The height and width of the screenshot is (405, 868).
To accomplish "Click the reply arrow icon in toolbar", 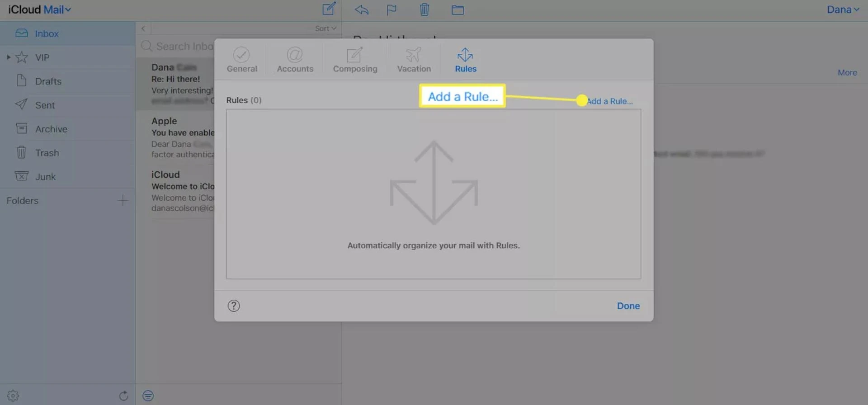I will (x=362, y=9).
